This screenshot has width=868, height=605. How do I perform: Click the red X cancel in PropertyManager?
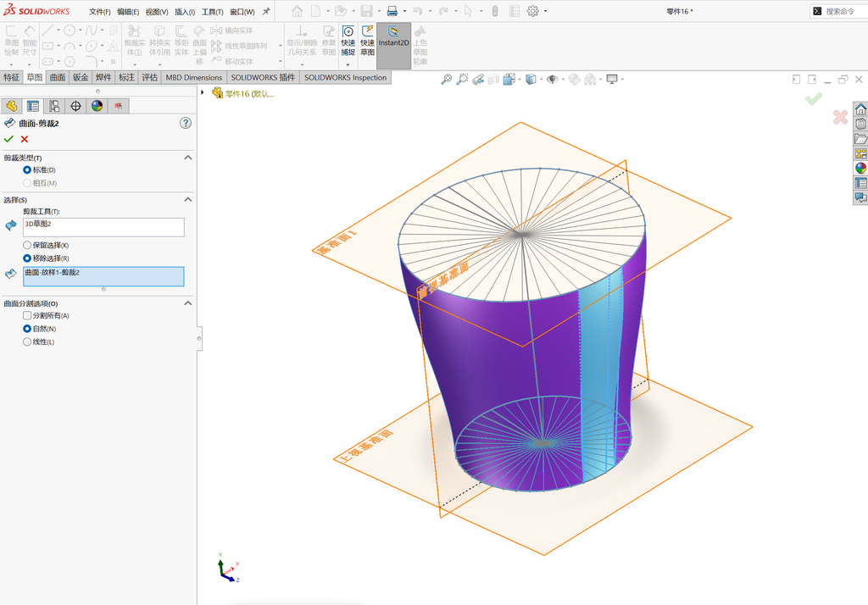pos(25,140)
